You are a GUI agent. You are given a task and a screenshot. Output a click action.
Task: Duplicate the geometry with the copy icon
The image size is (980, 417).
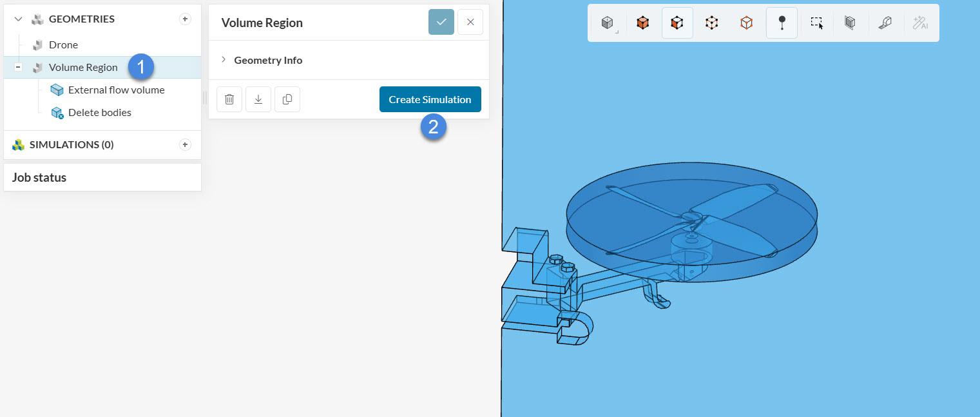click(287, 99)
